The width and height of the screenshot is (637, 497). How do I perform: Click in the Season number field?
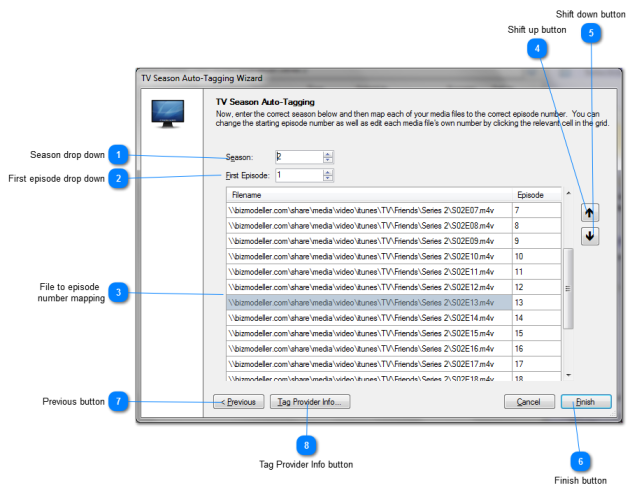(x=297, y=157)
